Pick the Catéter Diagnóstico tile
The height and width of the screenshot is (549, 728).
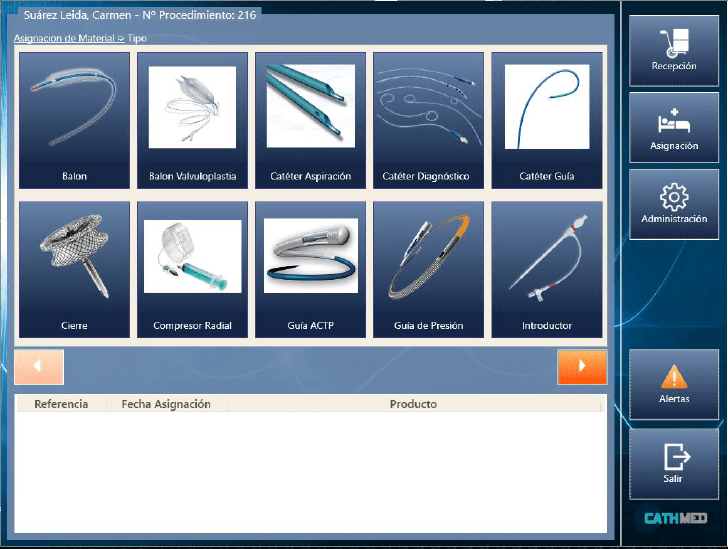click(x=428, y=120)
